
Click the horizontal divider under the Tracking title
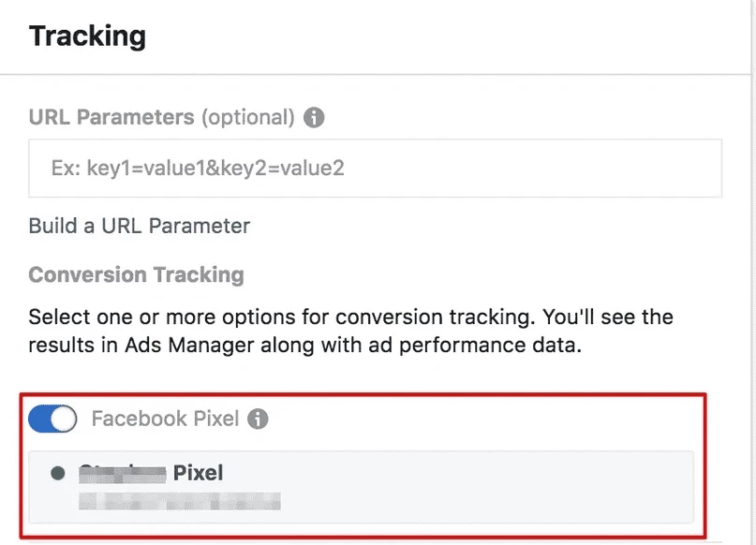point(375,74)
